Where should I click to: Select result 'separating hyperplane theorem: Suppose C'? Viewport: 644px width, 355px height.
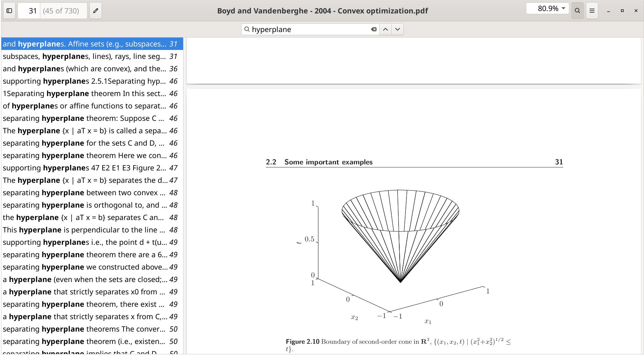pyautogui.click(x=92, y=118)
